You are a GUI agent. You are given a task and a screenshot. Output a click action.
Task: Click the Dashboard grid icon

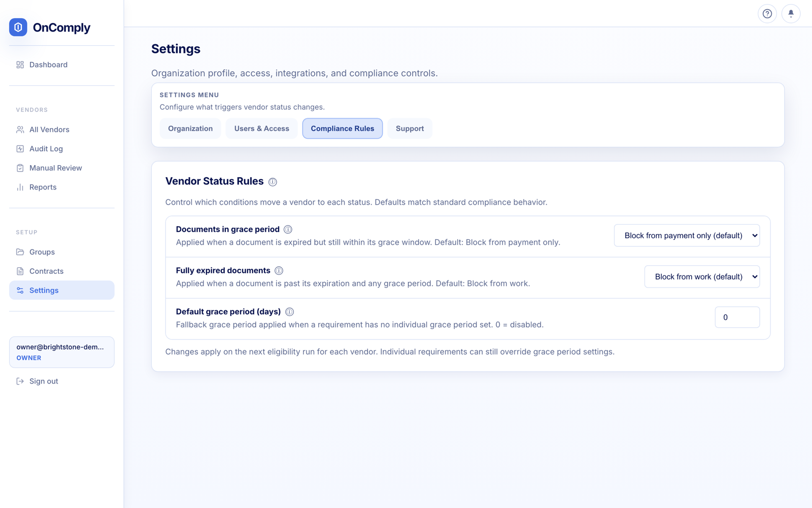click(x=20, y=65)
